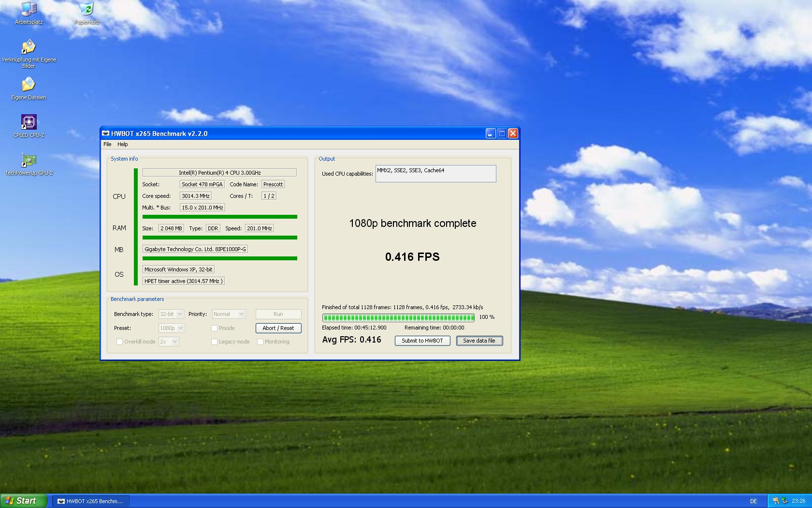Toggle the Legacy mode checkbox
The image size is (812, 508).
(x=214, y=342)
